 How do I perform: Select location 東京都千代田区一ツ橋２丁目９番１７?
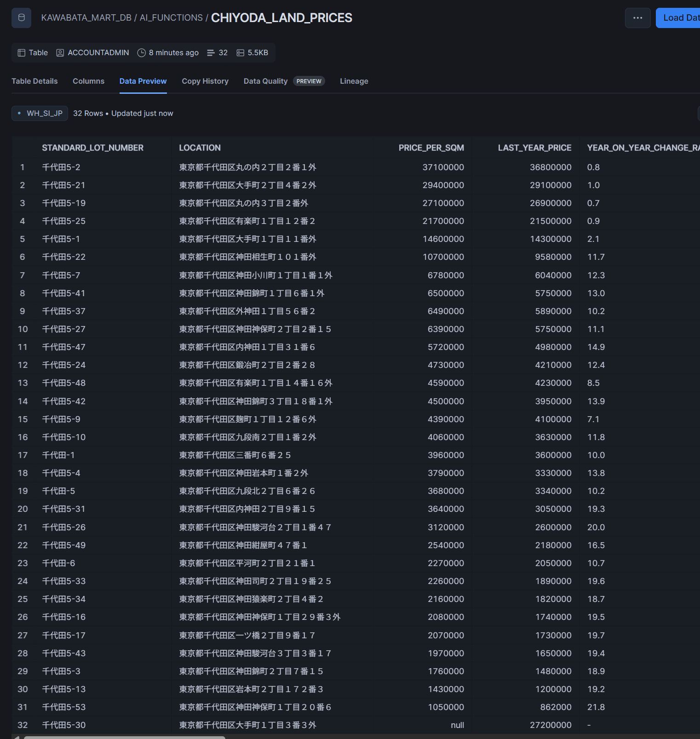click(247, 635)
